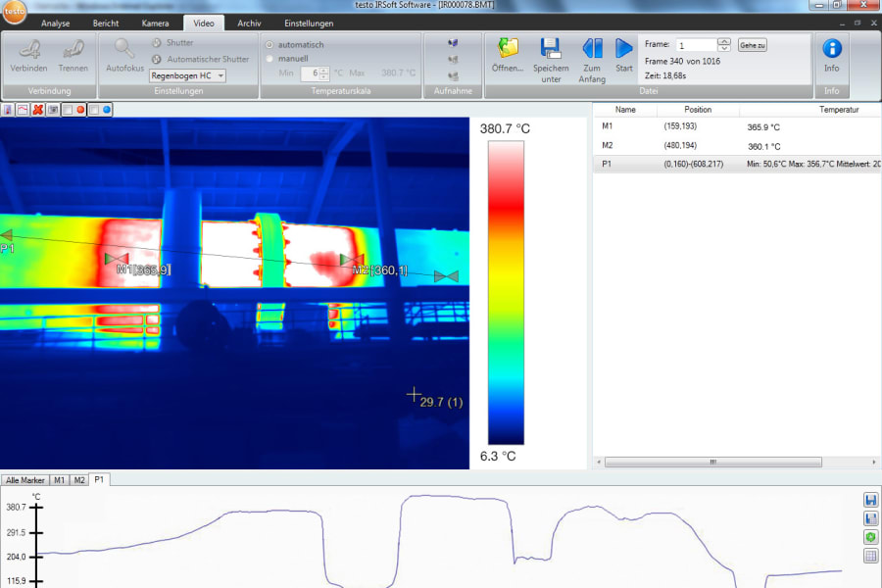Increase the Frame number stepper
This screenshot has height=588, width=882.
click(x=724, y=41)
